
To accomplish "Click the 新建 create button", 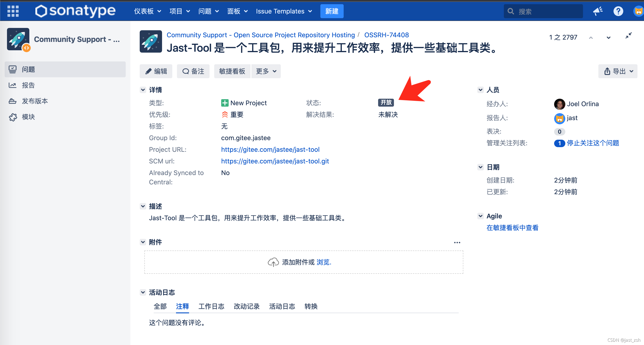I will click(332, 11).
